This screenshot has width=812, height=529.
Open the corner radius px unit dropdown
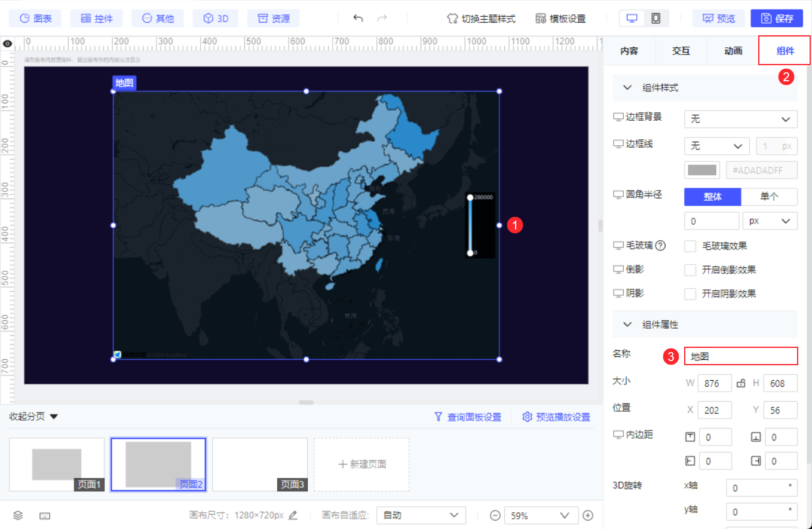coord(770,221)
